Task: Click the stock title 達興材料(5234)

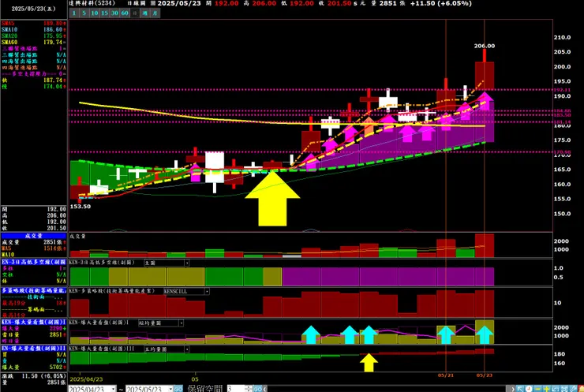Action: click(92, 3)
